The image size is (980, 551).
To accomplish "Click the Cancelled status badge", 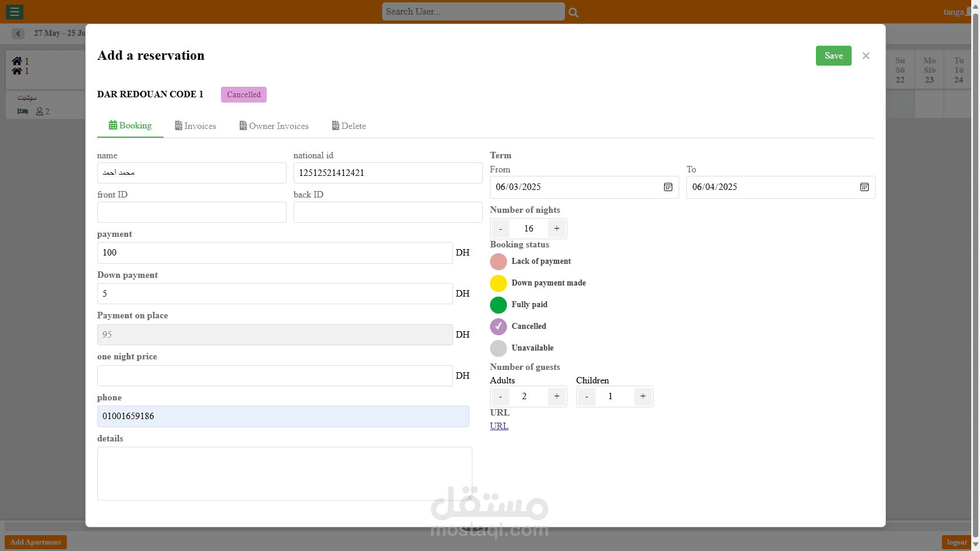I will point(244,94).
